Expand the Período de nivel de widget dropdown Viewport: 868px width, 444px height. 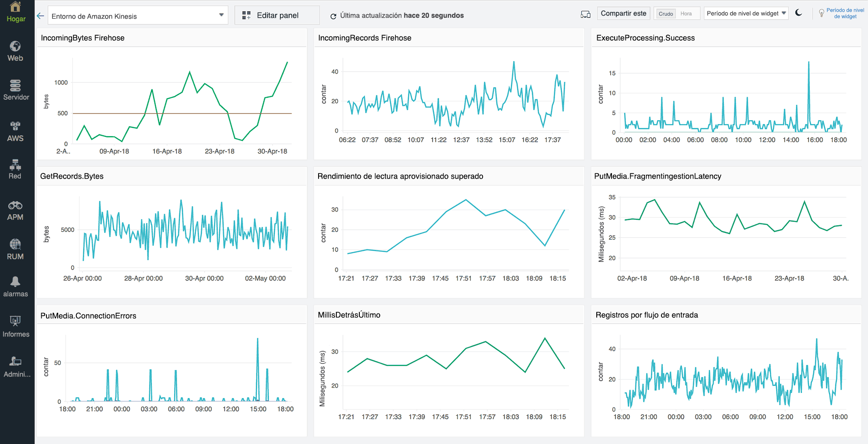tap(746, 13)
